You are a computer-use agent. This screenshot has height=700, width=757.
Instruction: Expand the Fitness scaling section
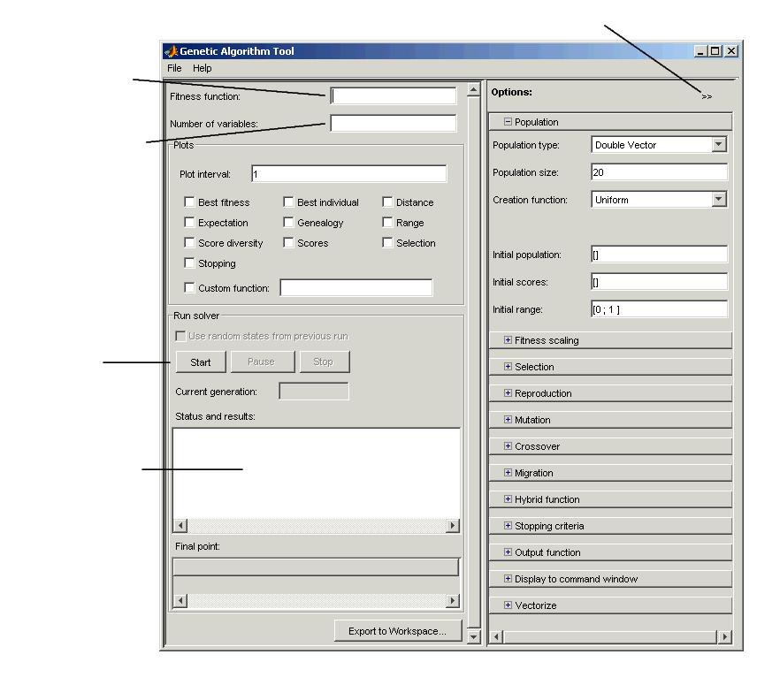[x=508, y=340]
